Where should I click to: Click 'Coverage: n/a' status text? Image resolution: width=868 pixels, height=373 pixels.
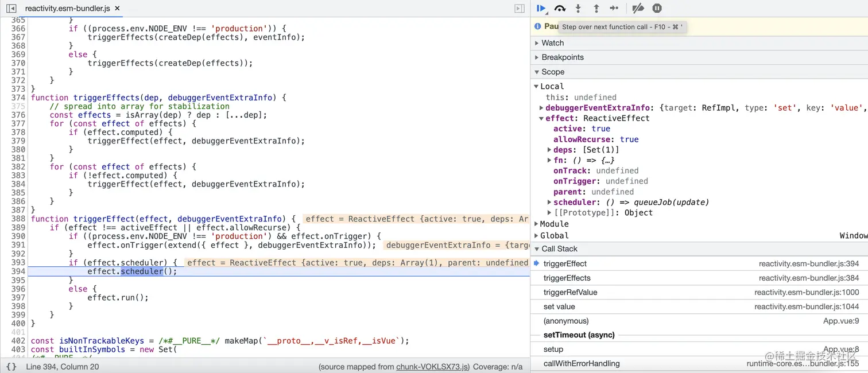(498, 367)
